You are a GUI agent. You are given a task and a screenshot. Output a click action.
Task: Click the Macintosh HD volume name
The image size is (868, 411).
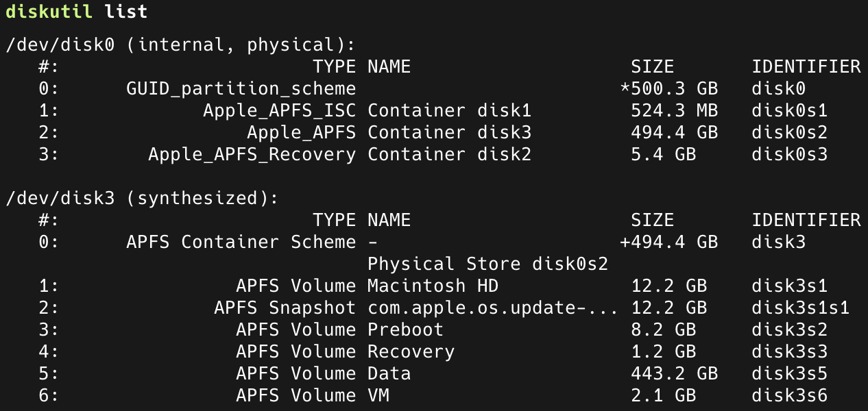pyautogui.click(x=433, y=286)
